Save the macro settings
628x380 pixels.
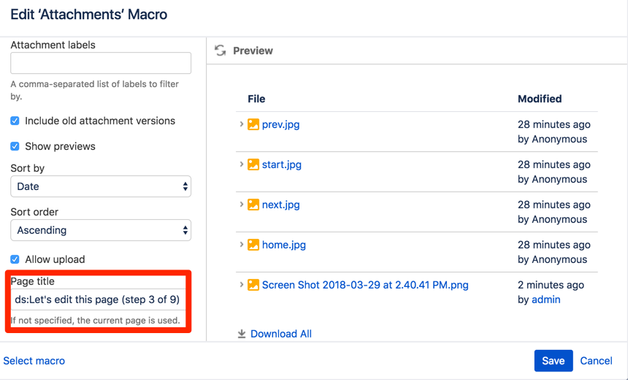tap(554, 361)
